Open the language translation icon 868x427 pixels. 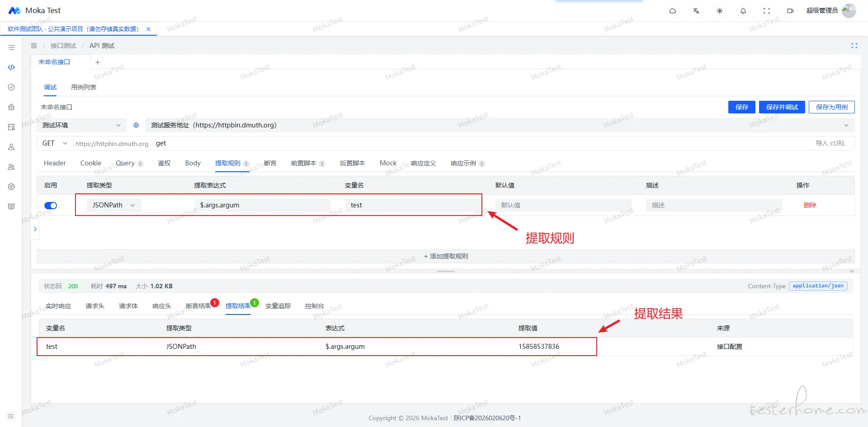[696, 11]
